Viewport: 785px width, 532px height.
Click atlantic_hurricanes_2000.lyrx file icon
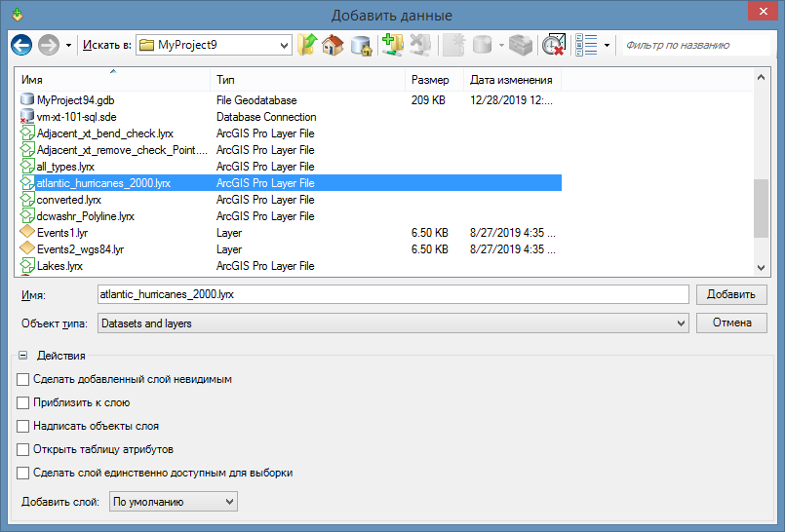coord(27,182)
